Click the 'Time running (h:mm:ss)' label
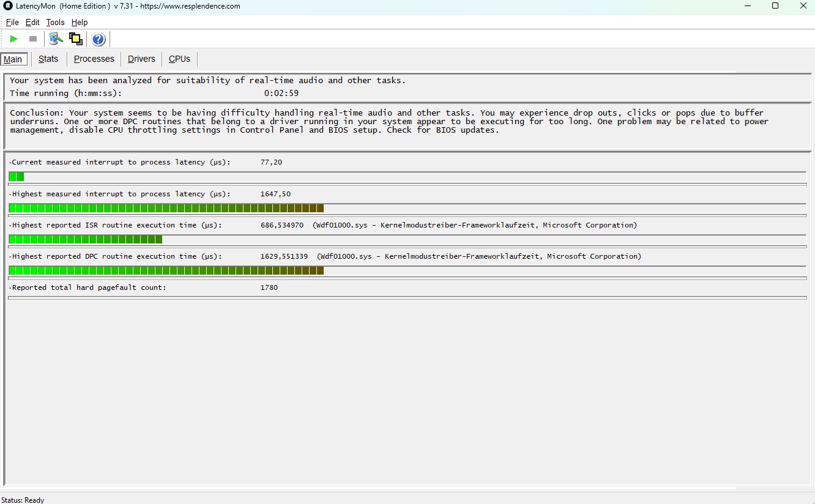Viewport: 815px width, 504px height. (x=65, y=94)
